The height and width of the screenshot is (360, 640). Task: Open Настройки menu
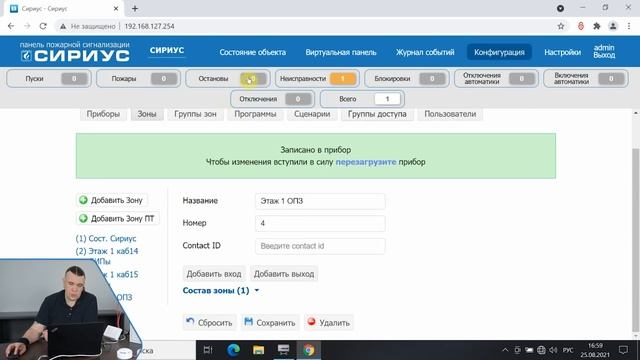pos(562,52)
